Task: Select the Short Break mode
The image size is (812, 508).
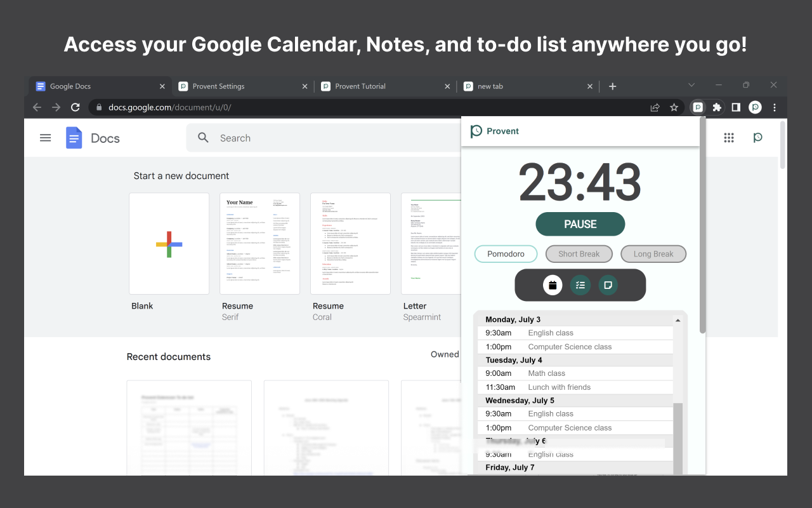Action: tap(579, 254)
